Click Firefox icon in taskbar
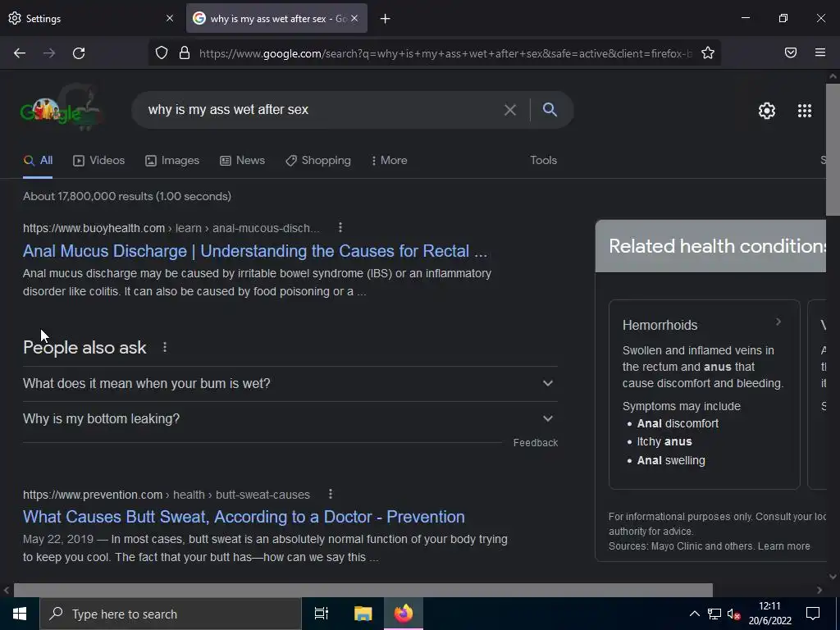The height and width of the screenshot is (630, 840). (x=404, y=614)
